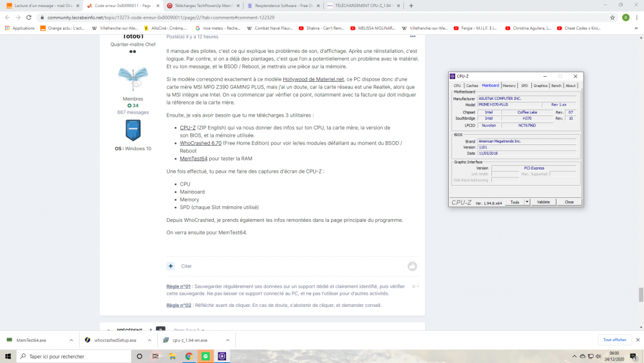Switch to the Caches tab in CPU-Z

472,86
